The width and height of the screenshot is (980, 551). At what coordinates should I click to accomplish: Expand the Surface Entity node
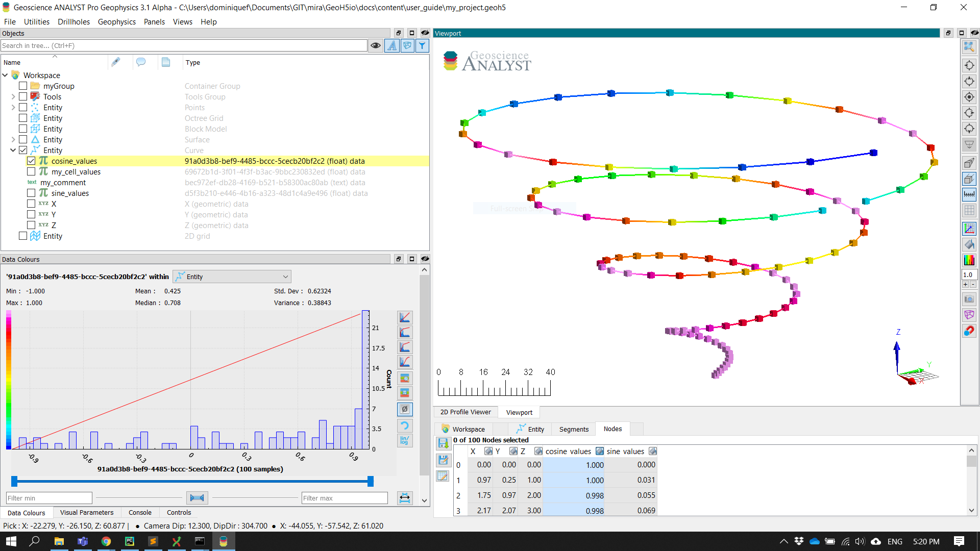click(13, 139)
